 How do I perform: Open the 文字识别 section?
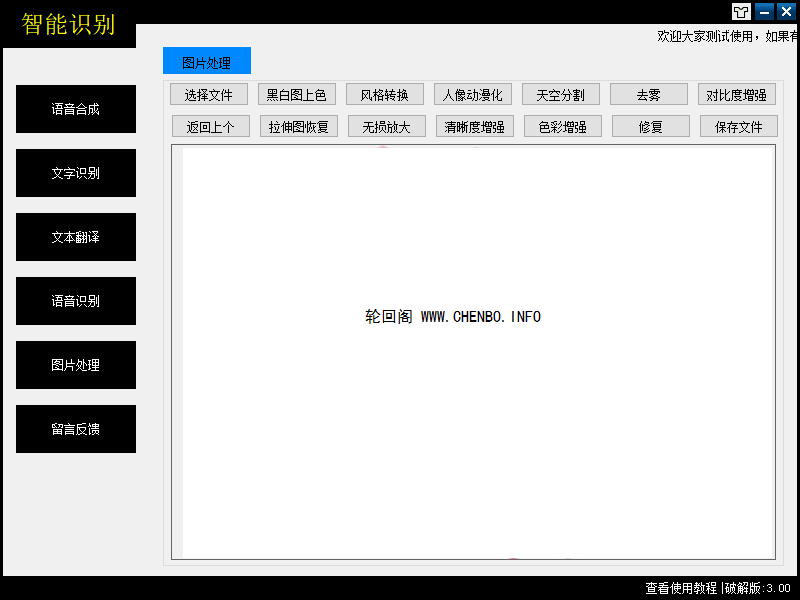tap(76, 173)
